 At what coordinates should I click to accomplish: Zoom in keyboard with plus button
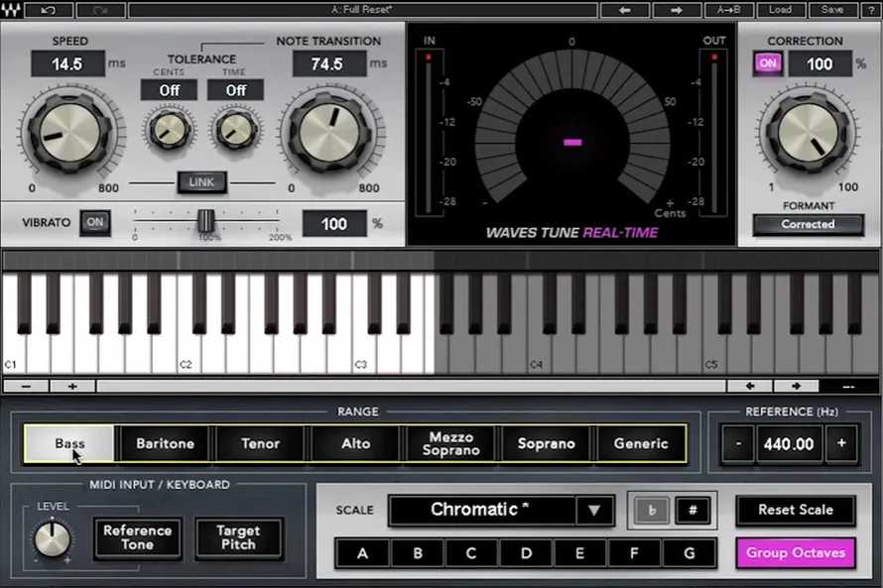(72, 386)
